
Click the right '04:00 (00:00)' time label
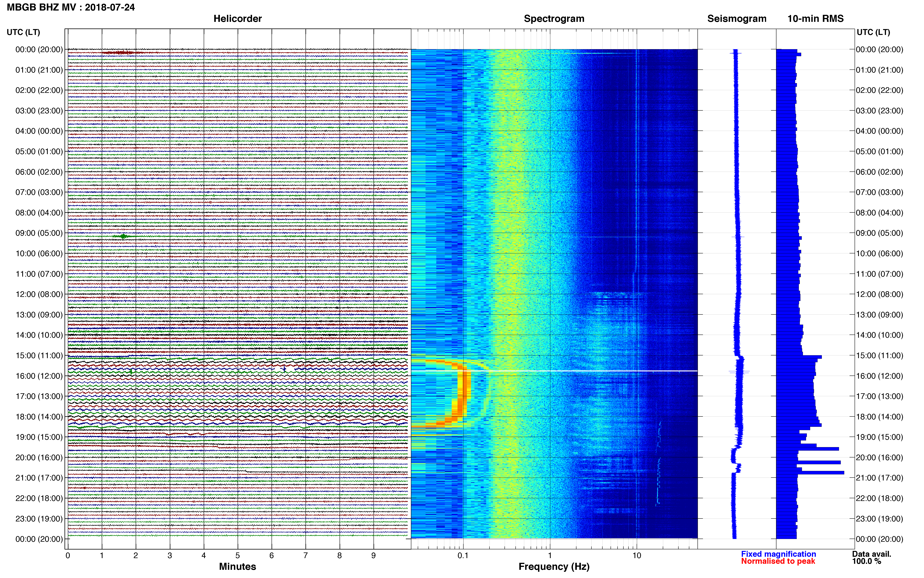tap(879, 131)
